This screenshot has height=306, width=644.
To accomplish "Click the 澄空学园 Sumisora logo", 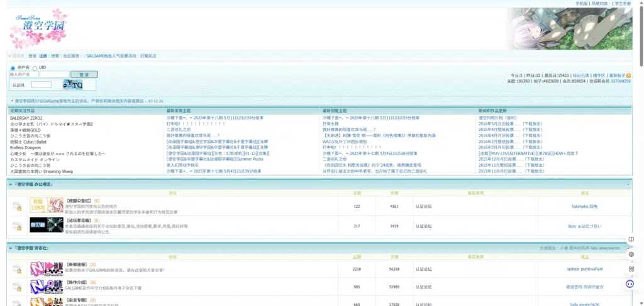I will [38, 26].
